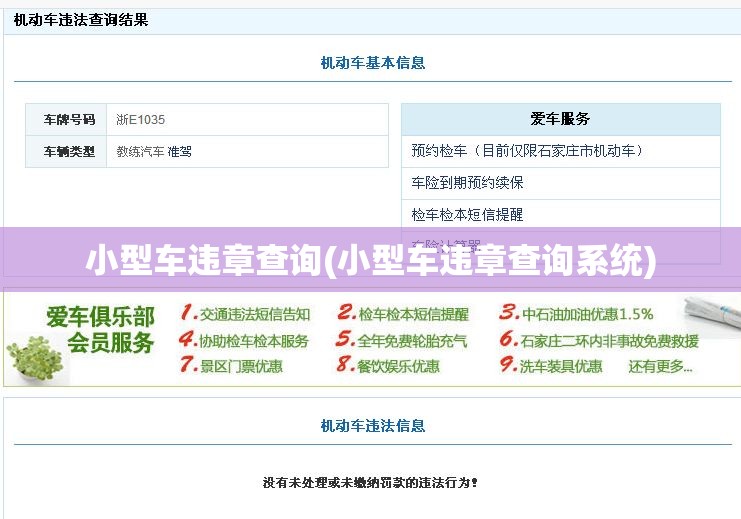The width and height of the screenshot is (741, 519).
Task: Open banner item 2 检车检本短信提醒
Action: (403, 314)
